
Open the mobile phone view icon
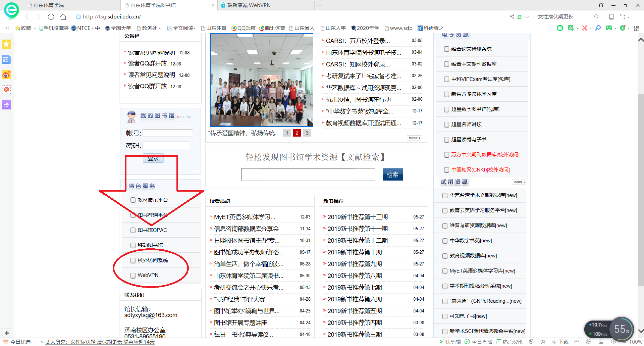tap(611, 16)
